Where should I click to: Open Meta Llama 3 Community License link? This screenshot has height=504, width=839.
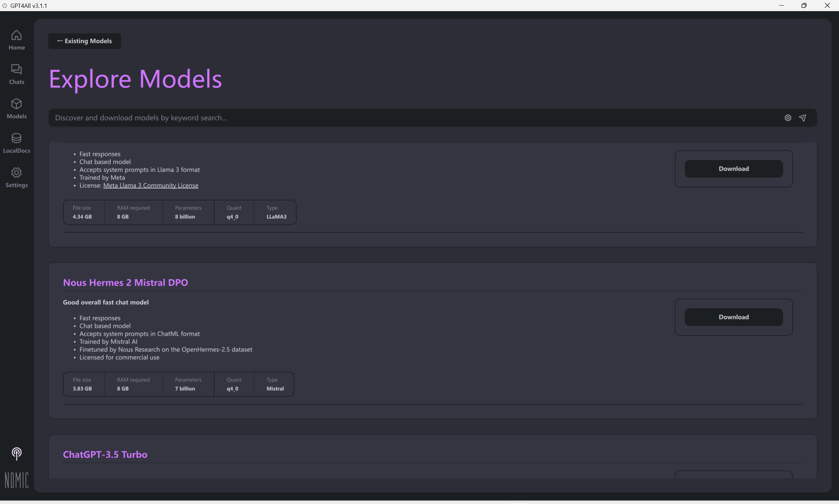coord(150,185)
